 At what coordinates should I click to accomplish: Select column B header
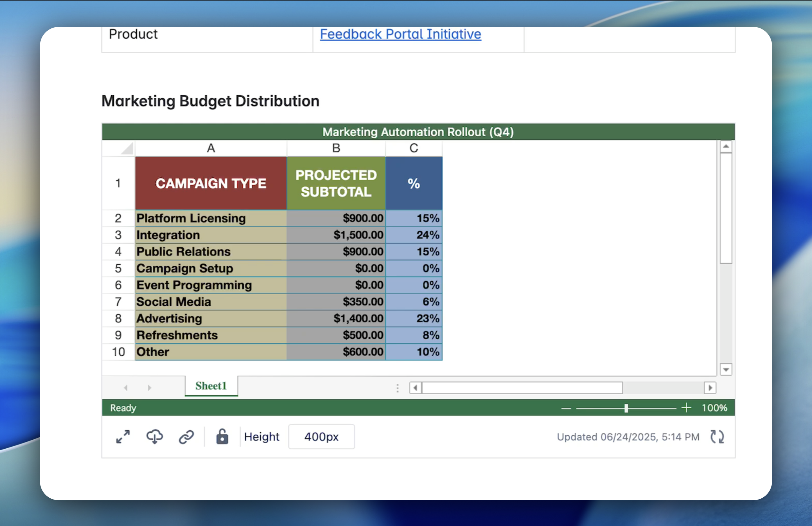(336, 148)
